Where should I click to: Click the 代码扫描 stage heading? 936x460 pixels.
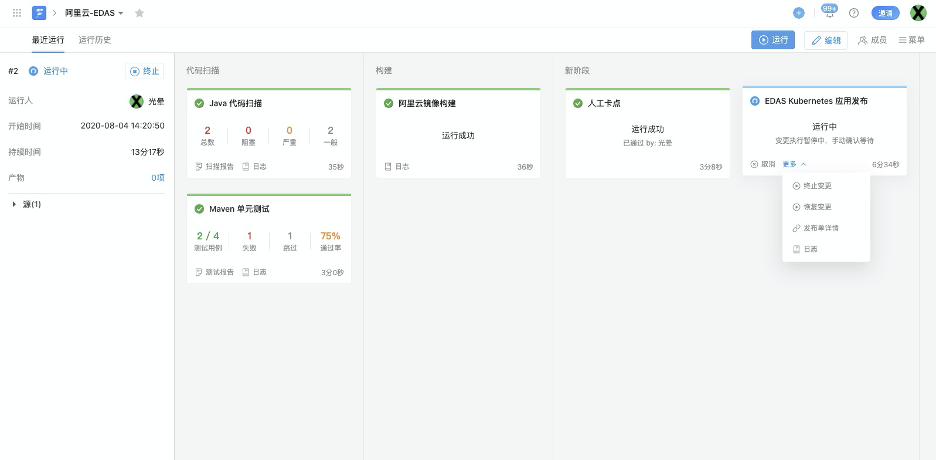click(x=202, y=70)
